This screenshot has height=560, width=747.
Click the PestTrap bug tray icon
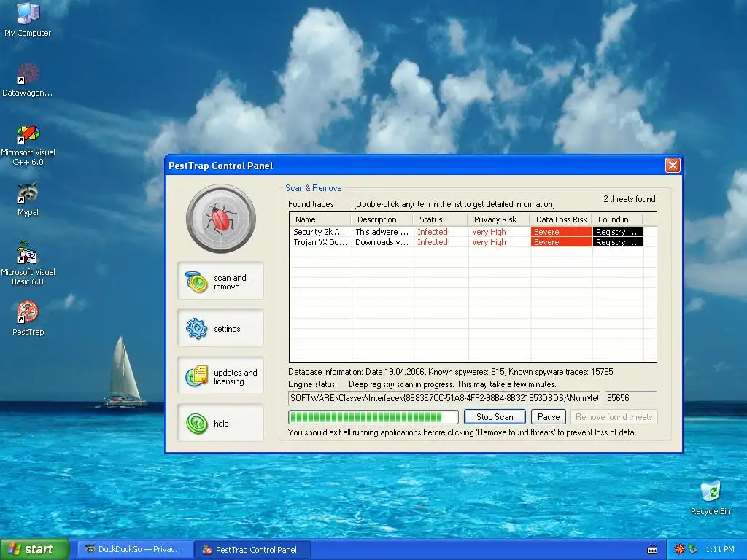pos(679,549)
